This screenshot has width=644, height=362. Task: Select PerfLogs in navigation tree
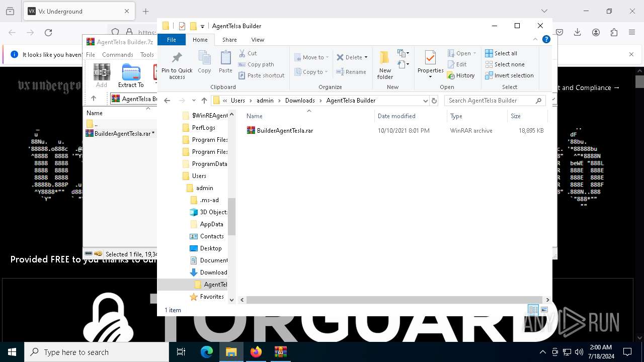(203, 128)
